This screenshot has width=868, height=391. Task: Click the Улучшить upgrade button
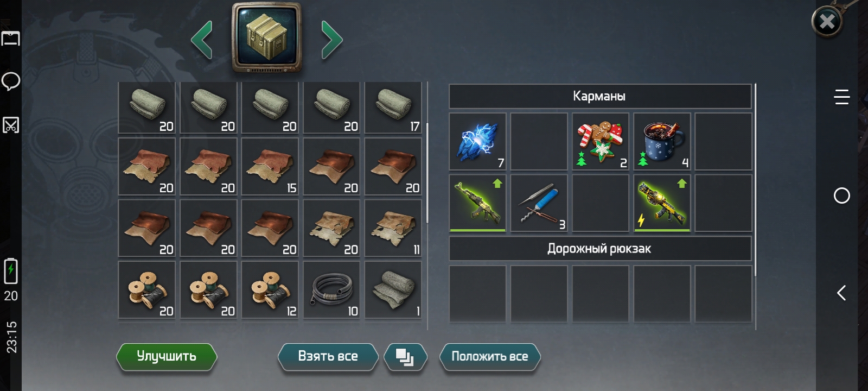pyautogui.click(x=167, y=357)
